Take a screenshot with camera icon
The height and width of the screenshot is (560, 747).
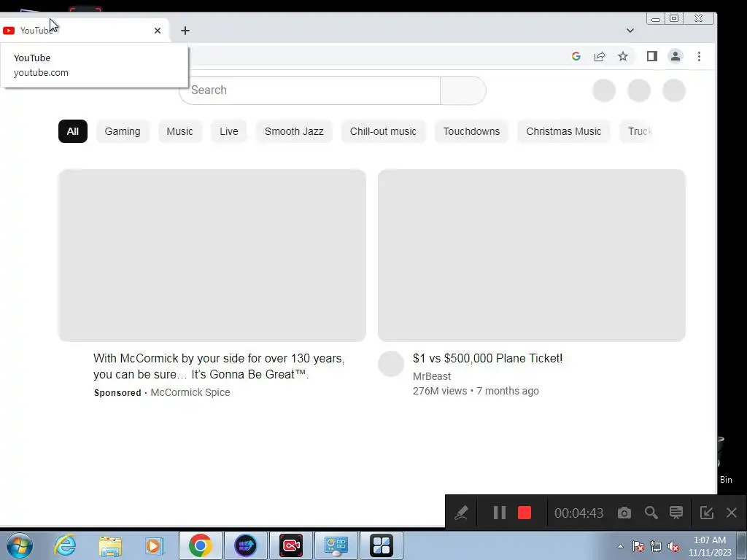pos(624,513)
